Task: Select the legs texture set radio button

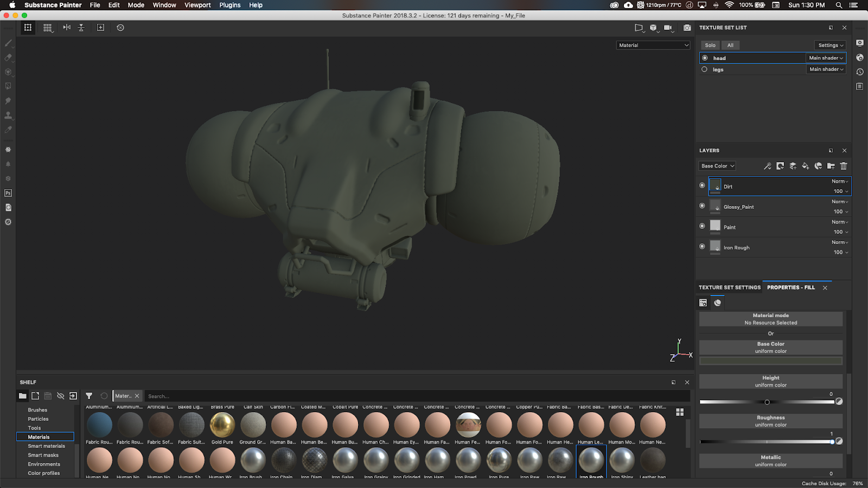Action: [704, 69]
